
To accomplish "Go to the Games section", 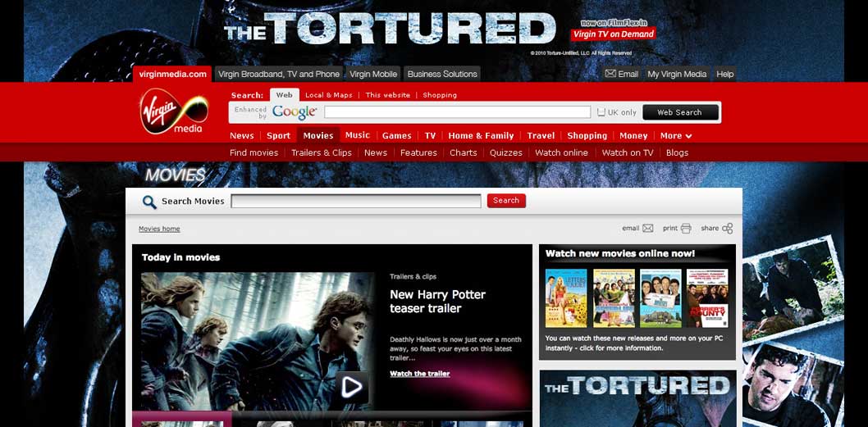I will (397, 135).
